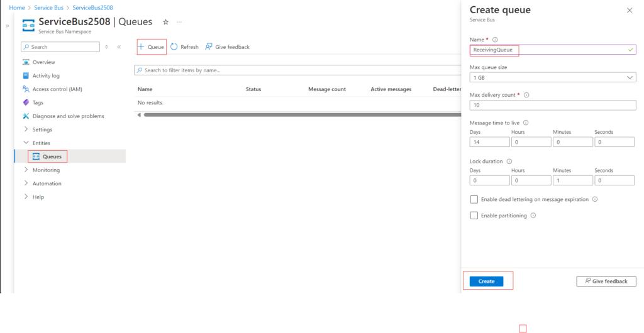Click the sort arrows icon beside sidebar search
The image size is (644, 333).
click(106, 46)
